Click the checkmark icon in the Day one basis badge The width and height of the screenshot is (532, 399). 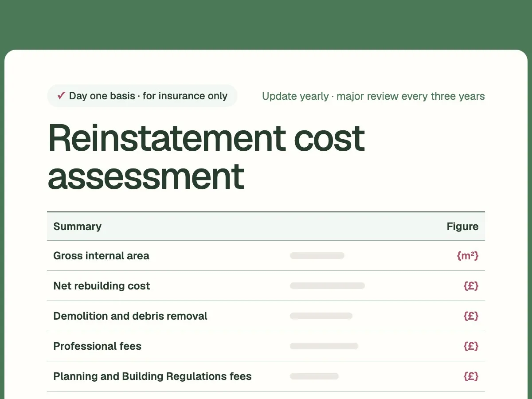[x=62, y=96]
